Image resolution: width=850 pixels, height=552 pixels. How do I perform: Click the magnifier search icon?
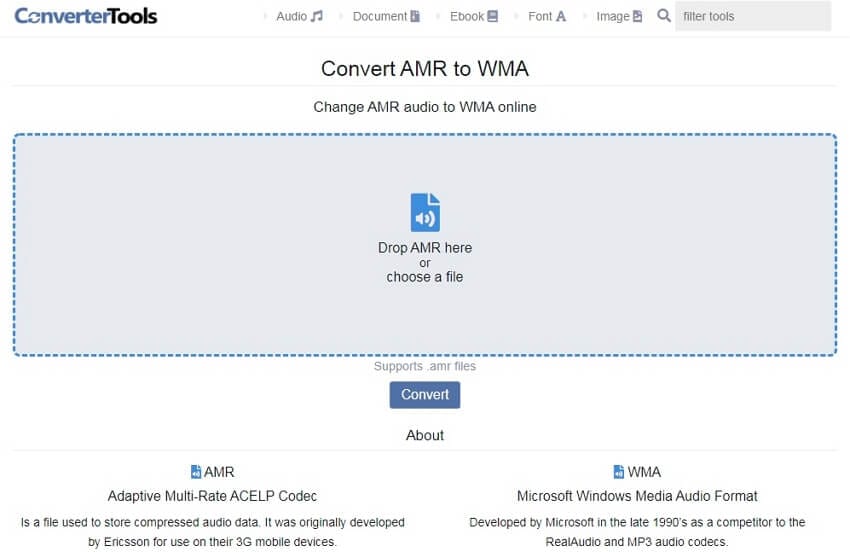pyautogui.click(x=664, y=16)
